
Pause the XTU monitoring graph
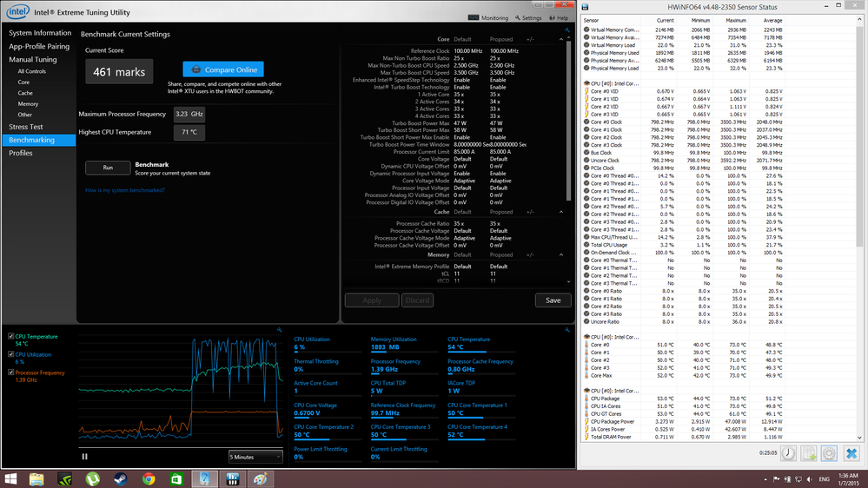(x=84, y=457)
